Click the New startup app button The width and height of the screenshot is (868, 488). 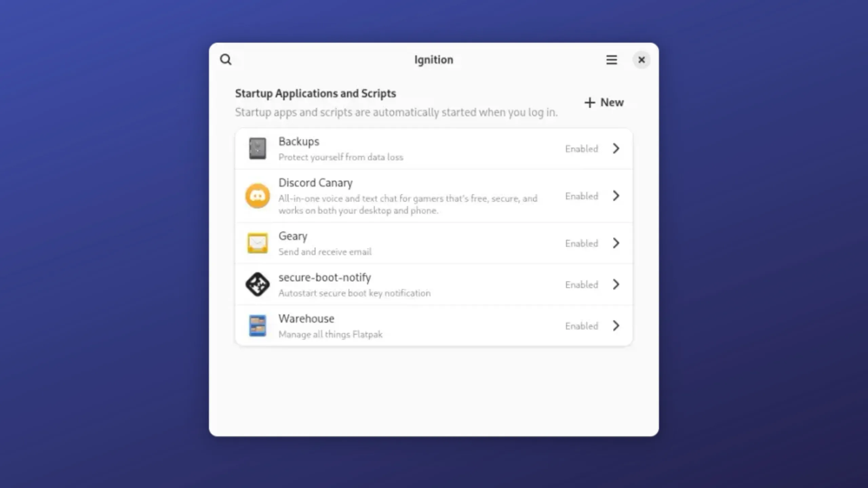[x=603, y=102]
